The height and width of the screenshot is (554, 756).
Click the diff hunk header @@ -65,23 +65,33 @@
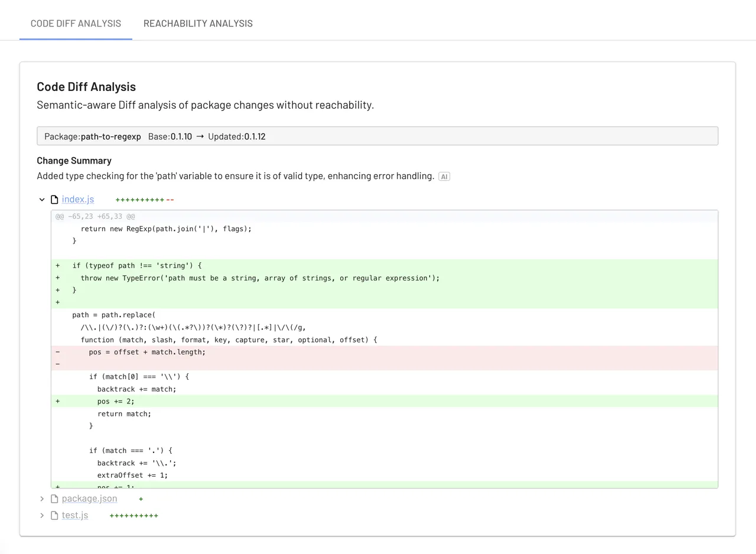pyautogui.click(x=95, y=217)
